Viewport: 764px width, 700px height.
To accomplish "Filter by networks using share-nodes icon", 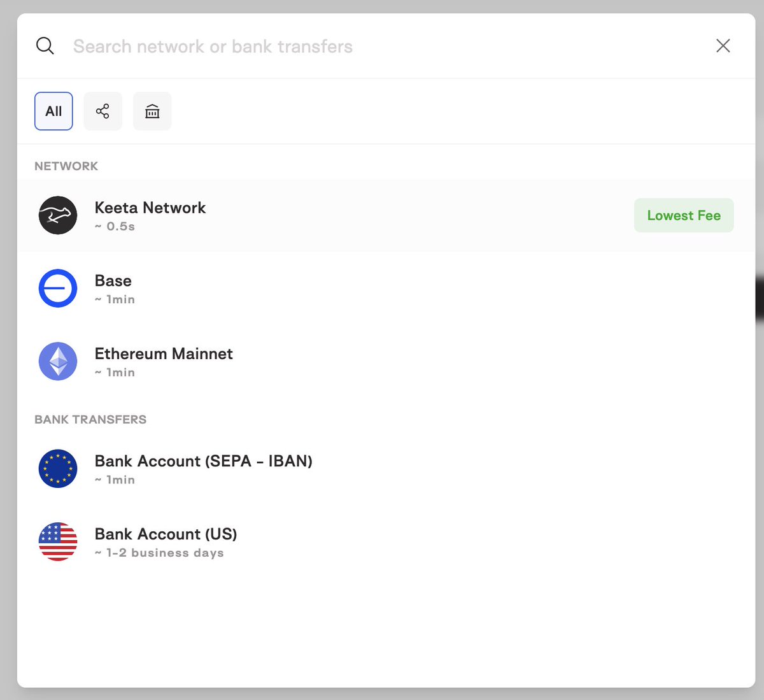I will click(x=103, y=111).
